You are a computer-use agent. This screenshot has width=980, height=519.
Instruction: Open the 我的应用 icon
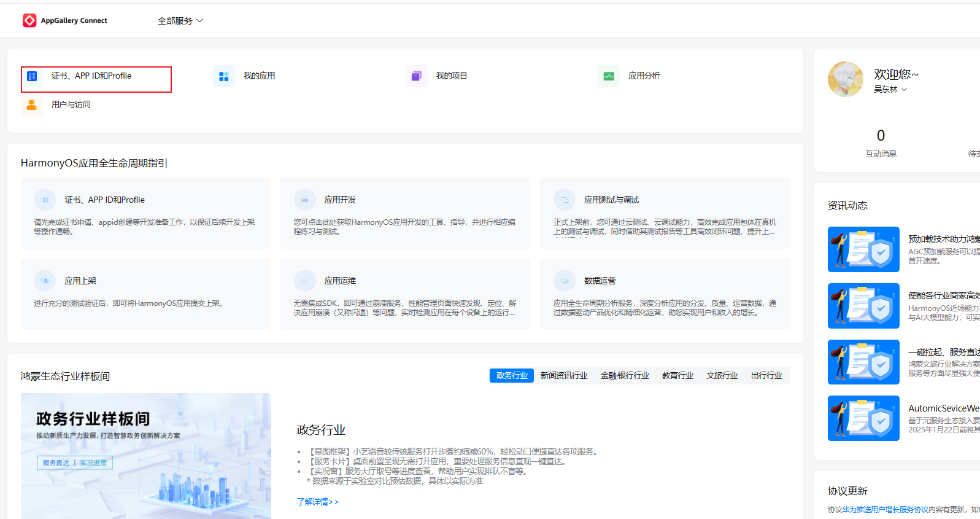tap(224, 76)
